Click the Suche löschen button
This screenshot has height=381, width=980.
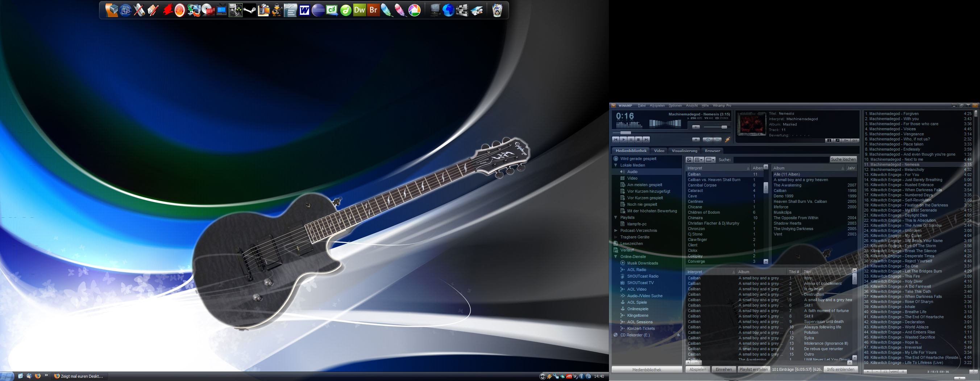click(x=843, y=159)
